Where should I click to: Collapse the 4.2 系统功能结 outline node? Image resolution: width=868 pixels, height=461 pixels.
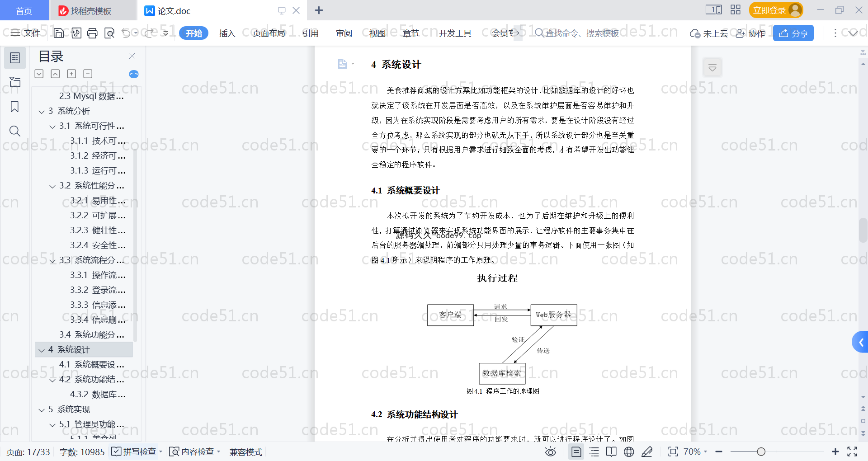52,380
